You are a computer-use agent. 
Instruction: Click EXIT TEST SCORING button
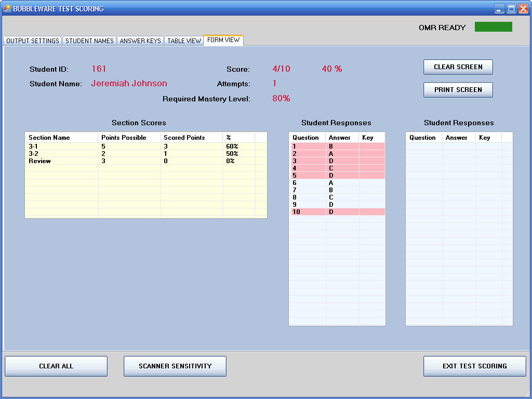click(475, 366)
